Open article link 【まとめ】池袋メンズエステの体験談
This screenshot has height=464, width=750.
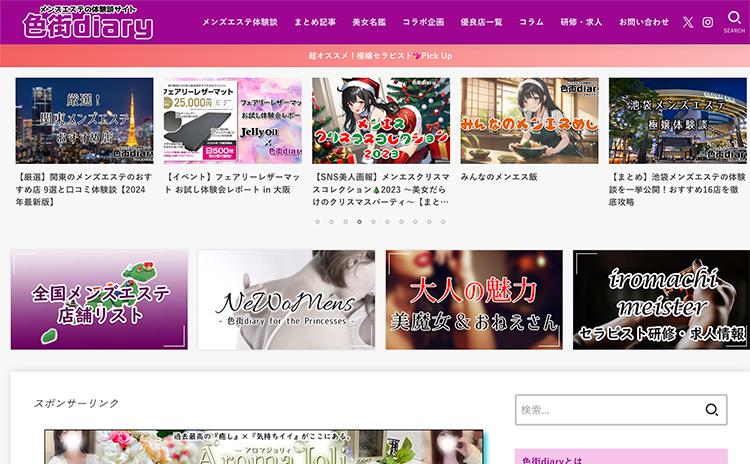click(x=677, y=189)
